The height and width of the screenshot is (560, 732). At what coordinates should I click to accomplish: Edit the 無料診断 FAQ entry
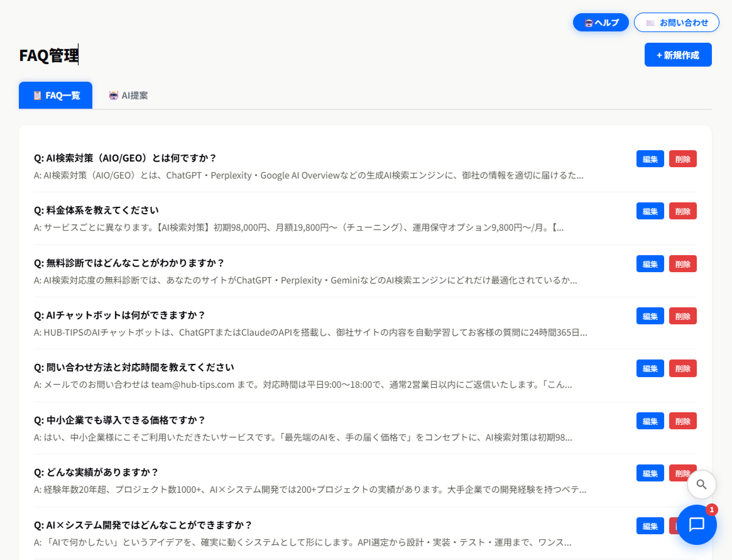(x=650, y=263)
